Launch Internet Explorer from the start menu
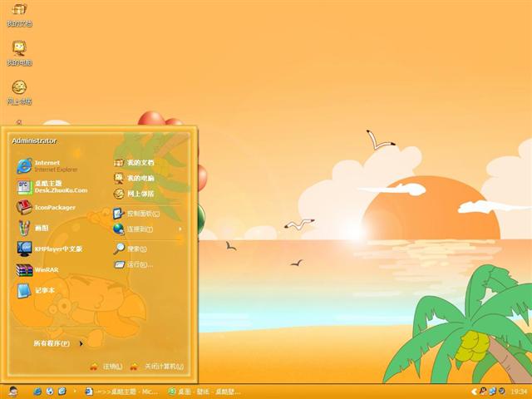 pos(47,166)
